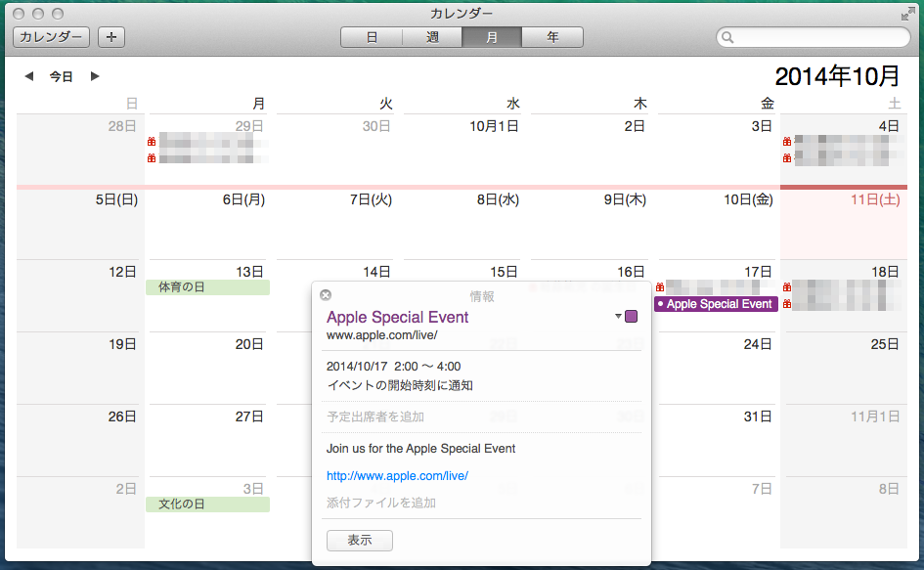This screenshot has width=924, height=570.
Task: Select the 9日(木) day cell
Action: pyautogui.click(x=589, y=224)
